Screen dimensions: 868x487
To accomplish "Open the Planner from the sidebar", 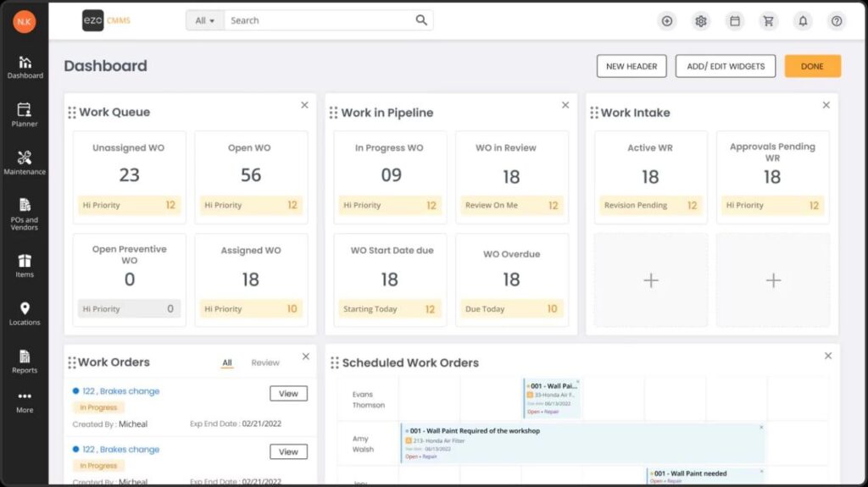I will [25, 114].
